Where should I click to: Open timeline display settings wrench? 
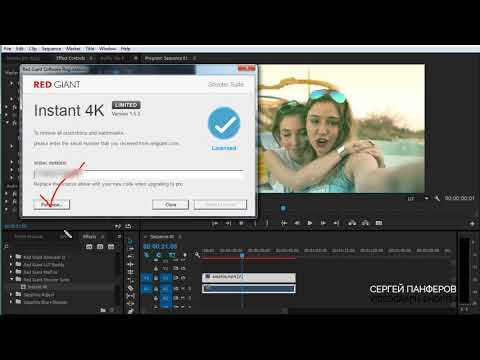click(x=197, y=255)
